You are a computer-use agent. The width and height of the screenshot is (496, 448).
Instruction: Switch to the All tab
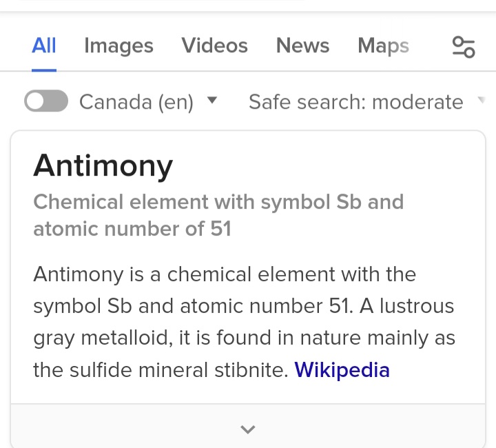coord(44,45)
